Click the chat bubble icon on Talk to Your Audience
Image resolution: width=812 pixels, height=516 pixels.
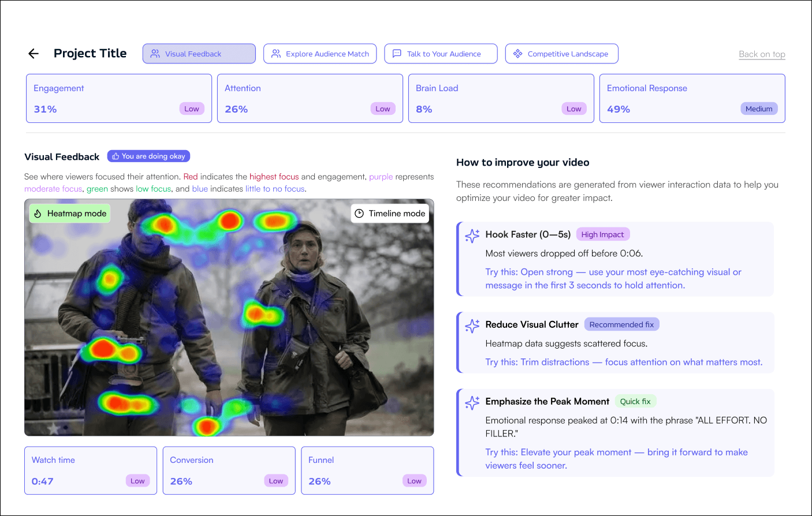coord(397,54)
